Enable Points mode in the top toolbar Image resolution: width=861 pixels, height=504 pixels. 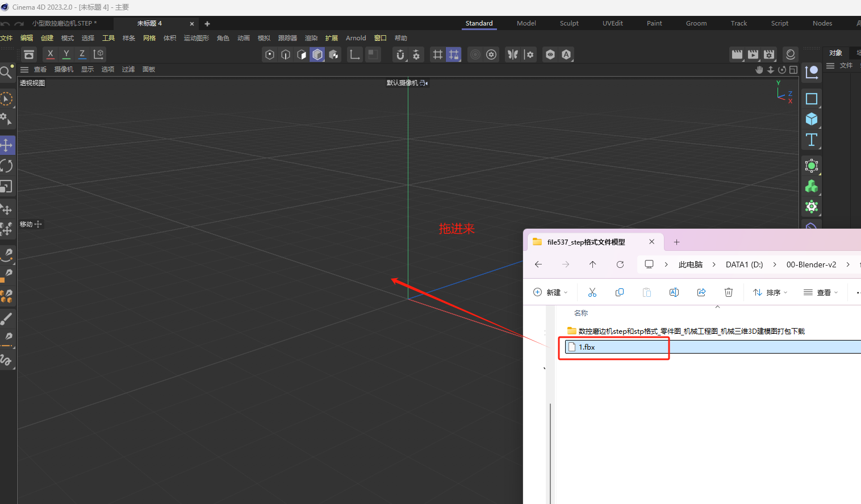point(270,54)
